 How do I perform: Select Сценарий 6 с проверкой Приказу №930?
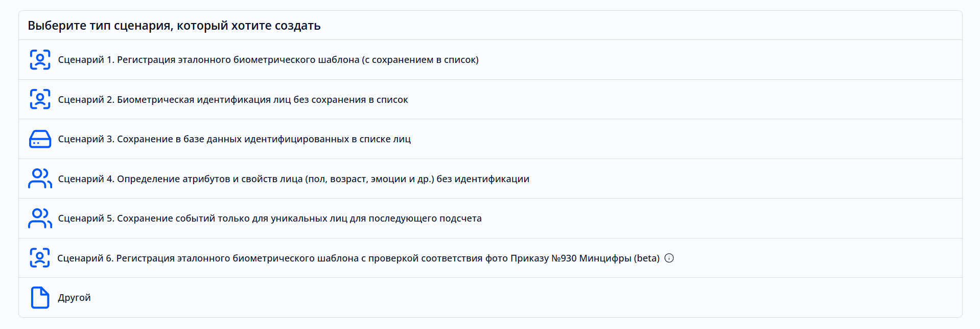coord(358,258)
